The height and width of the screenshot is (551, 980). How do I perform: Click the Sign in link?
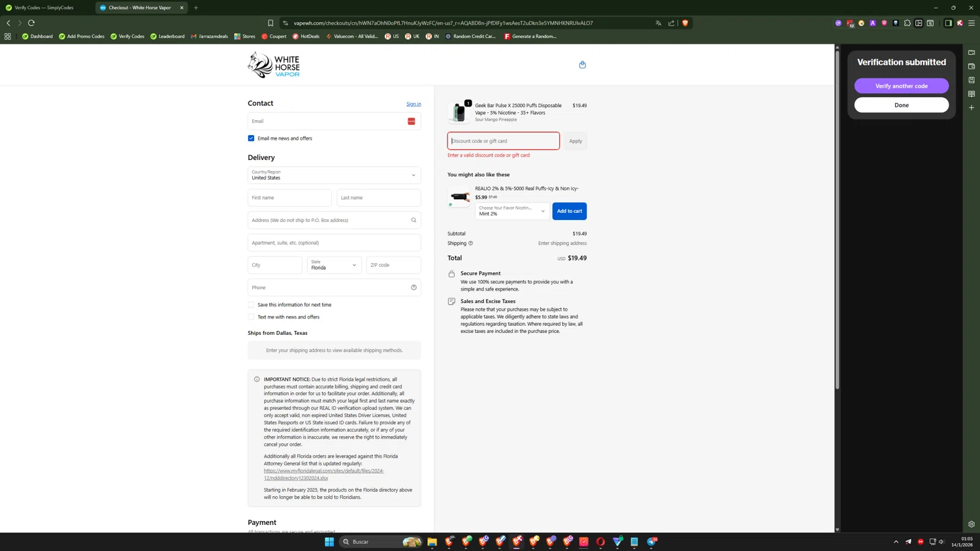[x=414, y=104]
